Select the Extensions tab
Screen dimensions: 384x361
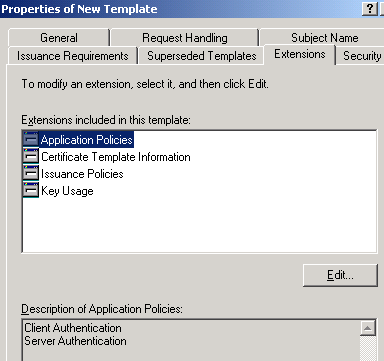pyautogui.click(x=300, y=54)
